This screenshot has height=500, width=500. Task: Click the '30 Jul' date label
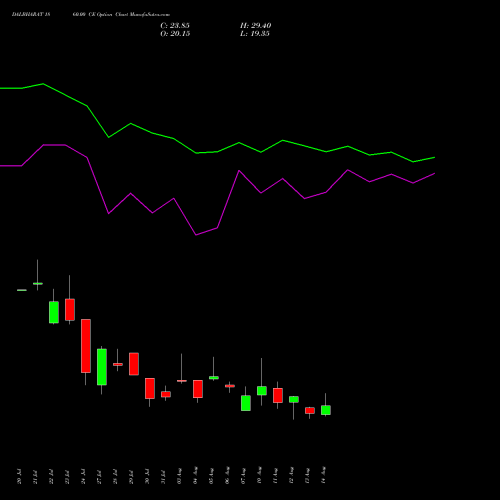tap(147, 477)
